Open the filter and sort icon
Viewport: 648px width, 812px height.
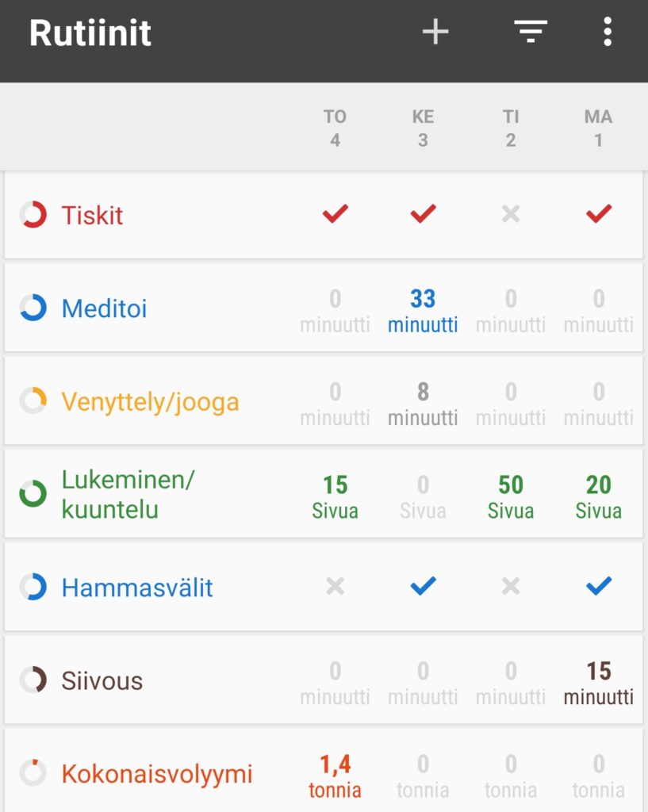(x=531, y=33)
